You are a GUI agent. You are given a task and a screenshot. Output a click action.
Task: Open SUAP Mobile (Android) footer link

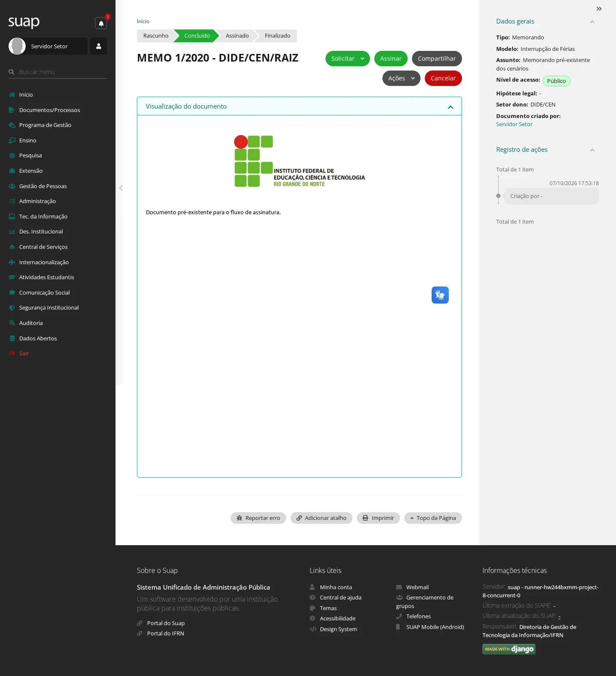pos(435,627)
